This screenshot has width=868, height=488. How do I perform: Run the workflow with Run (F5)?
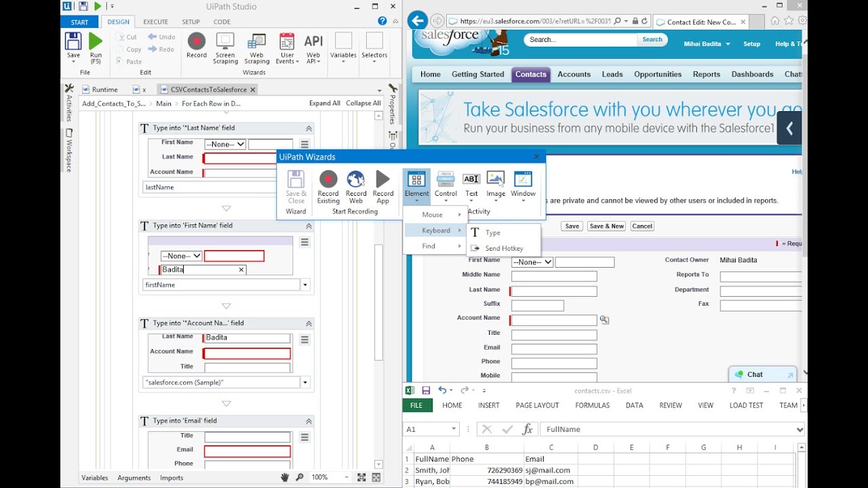[x=96, y=48]
